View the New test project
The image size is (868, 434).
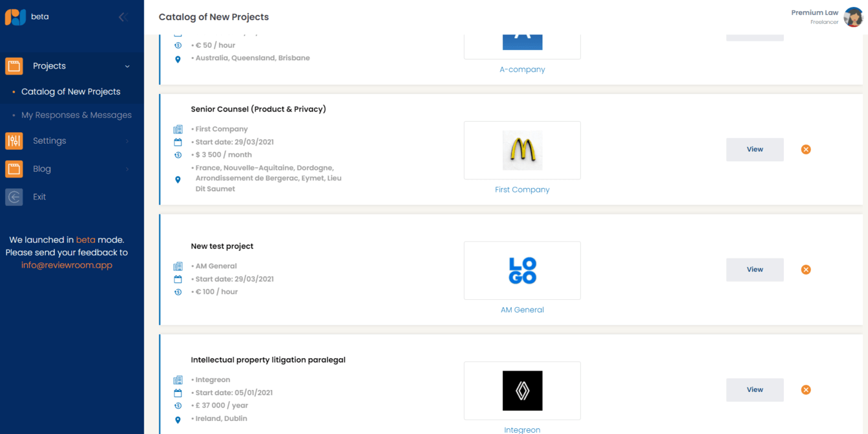(x=755, y=269)
